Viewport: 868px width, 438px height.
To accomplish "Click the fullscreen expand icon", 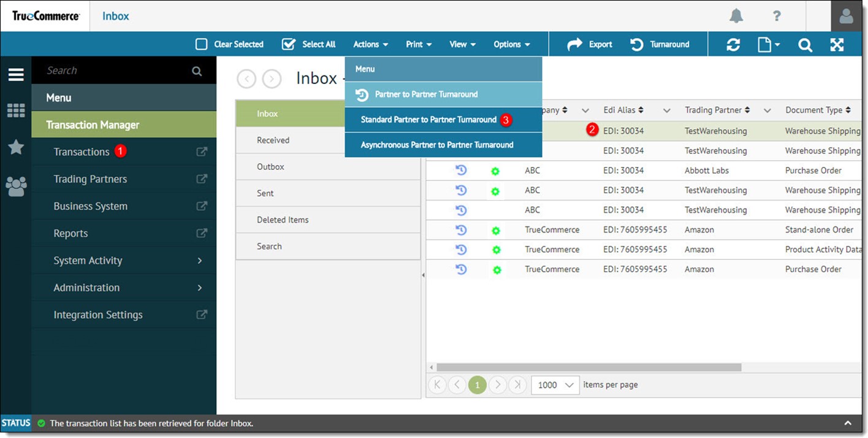I will click(837, 44).
